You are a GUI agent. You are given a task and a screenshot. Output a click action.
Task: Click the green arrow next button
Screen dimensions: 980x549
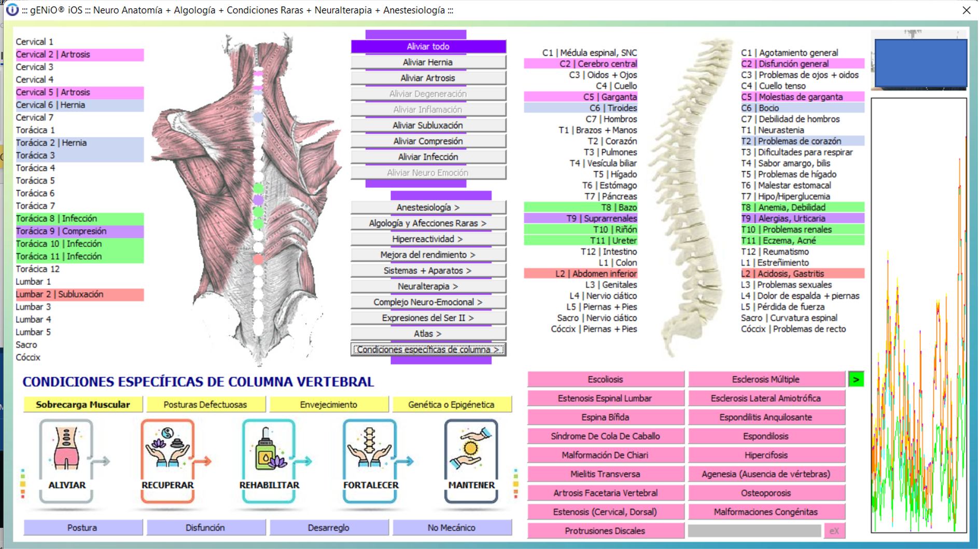[x=856, y=379]
